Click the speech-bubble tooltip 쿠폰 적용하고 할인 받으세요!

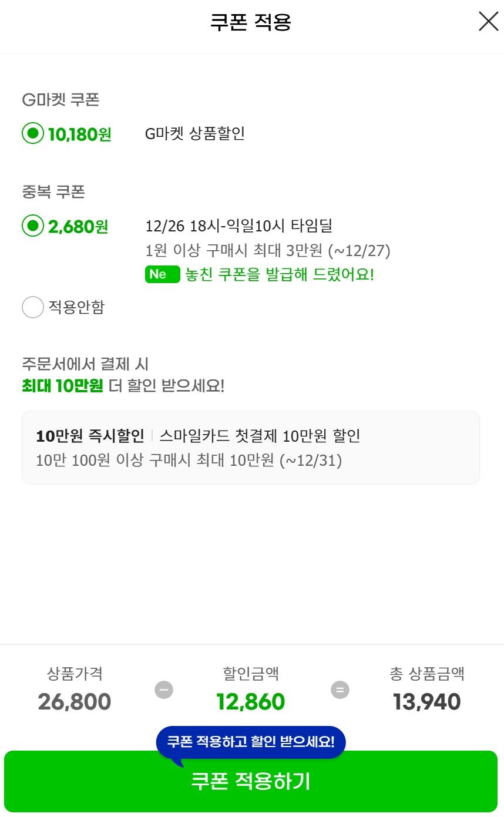click(x=251, y=742)
